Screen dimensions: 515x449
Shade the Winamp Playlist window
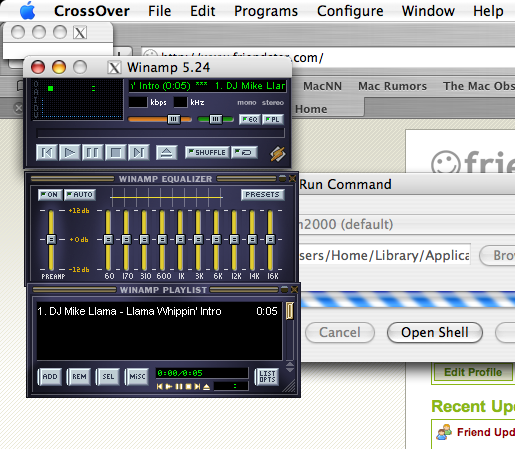click(284, 289)
